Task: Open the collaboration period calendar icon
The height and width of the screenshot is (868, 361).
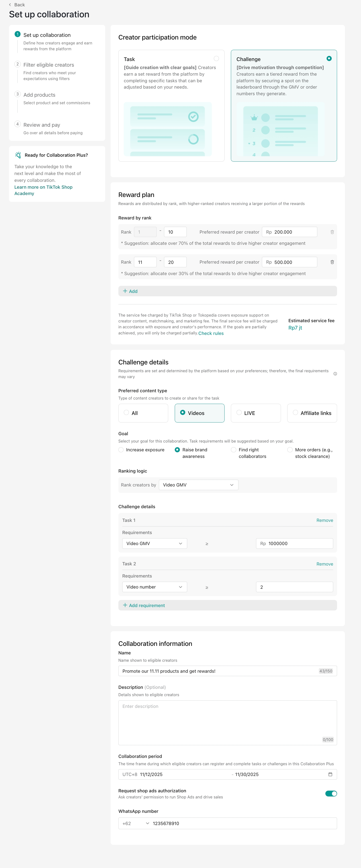Action: (330, 774)
